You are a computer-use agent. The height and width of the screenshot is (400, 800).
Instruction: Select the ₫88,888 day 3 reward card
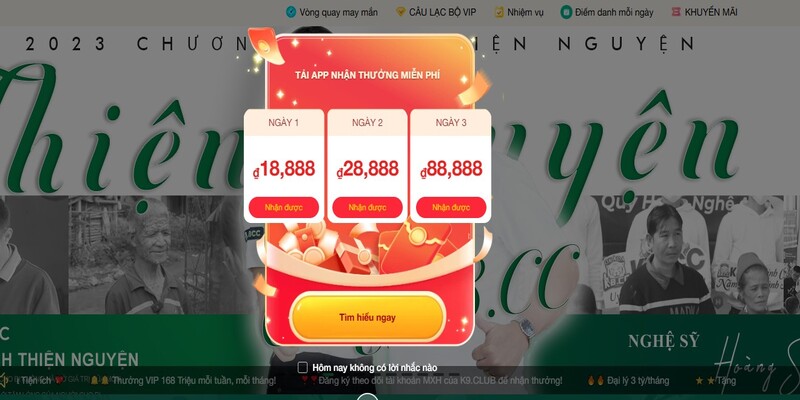[451, 166]
